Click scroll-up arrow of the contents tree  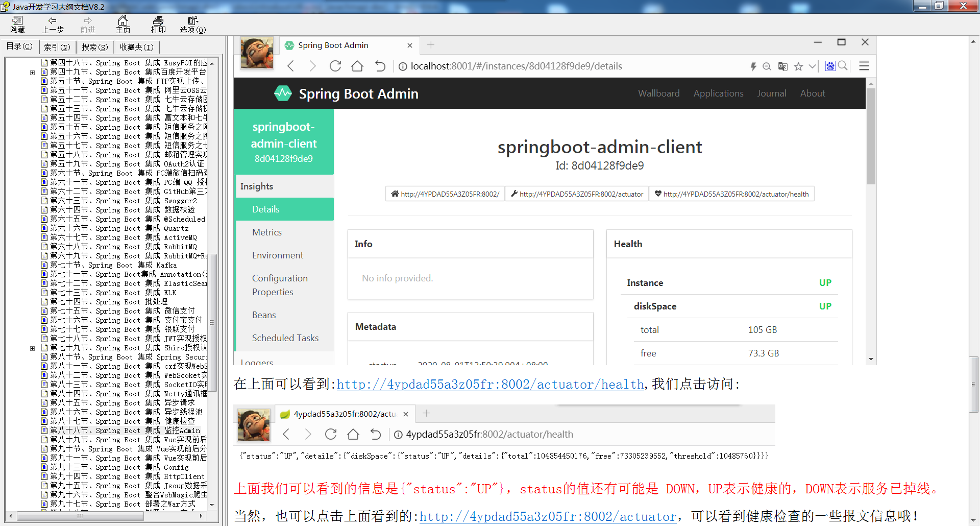212,63
